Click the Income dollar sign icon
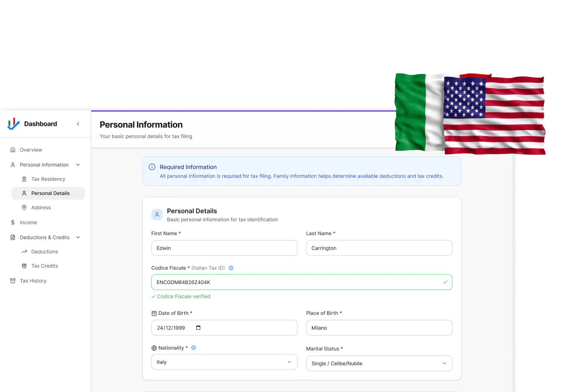 (13, 222)
